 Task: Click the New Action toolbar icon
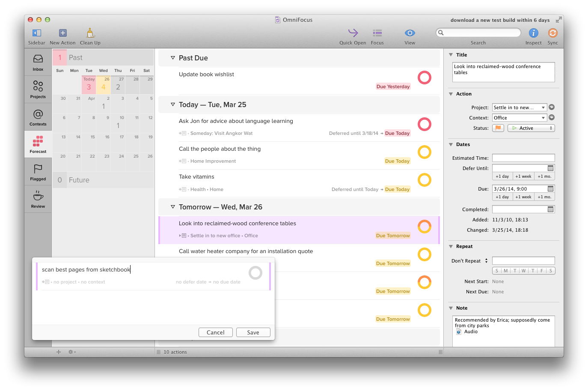[x=62, y=33]
